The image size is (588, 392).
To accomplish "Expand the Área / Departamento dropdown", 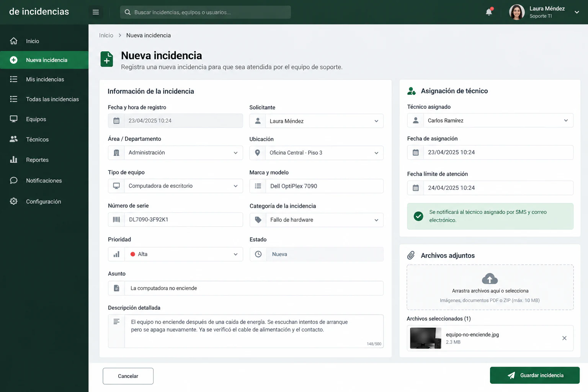I will 175,153.
